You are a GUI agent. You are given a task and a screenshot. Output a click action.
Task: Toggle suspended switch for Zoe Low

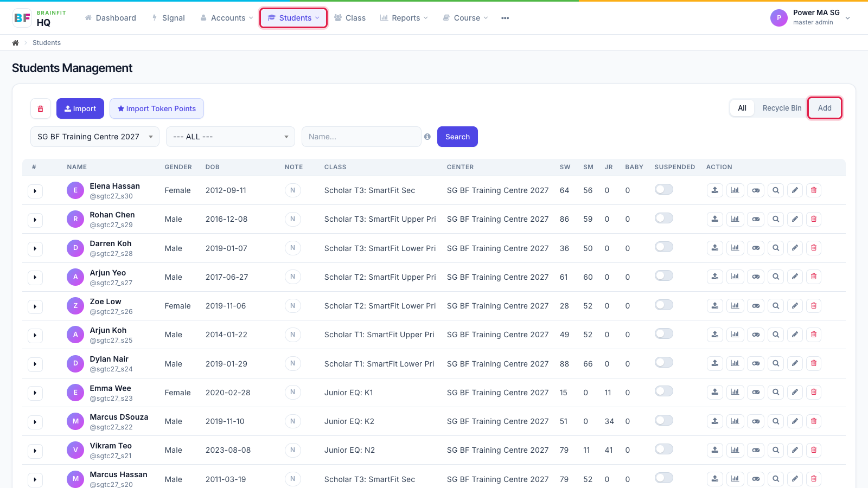(x=664, y=305)
